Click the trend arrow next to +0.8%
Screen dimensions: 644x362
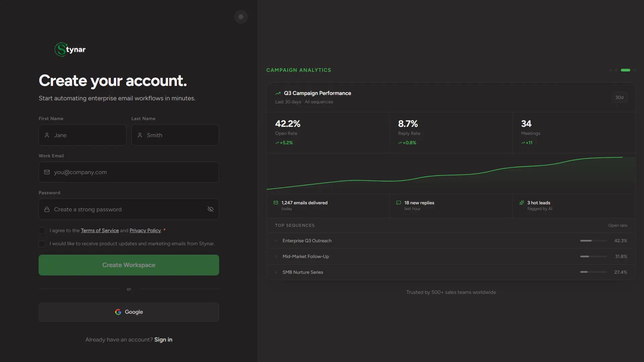(x=400, y=143)
